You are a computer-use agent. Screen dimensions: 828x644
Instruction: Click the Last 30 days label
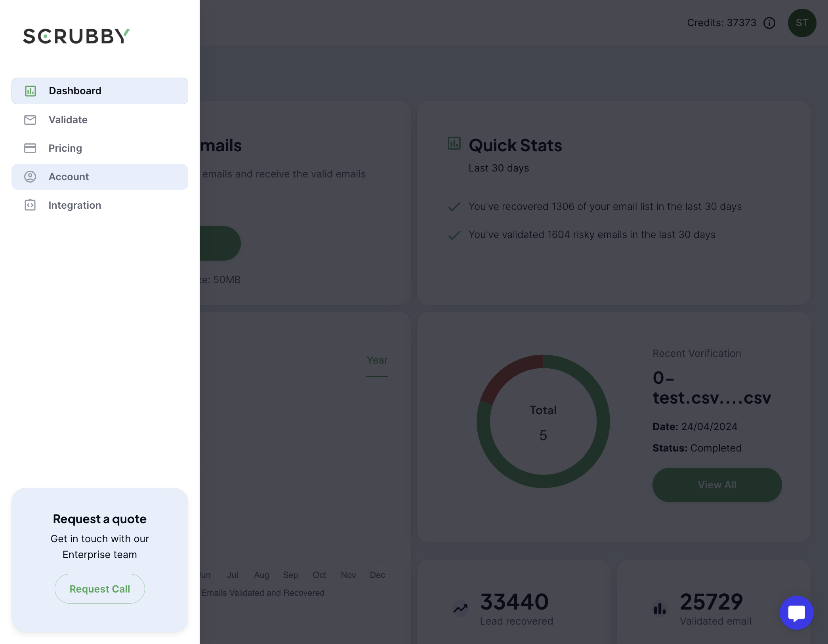click(499, 168)
